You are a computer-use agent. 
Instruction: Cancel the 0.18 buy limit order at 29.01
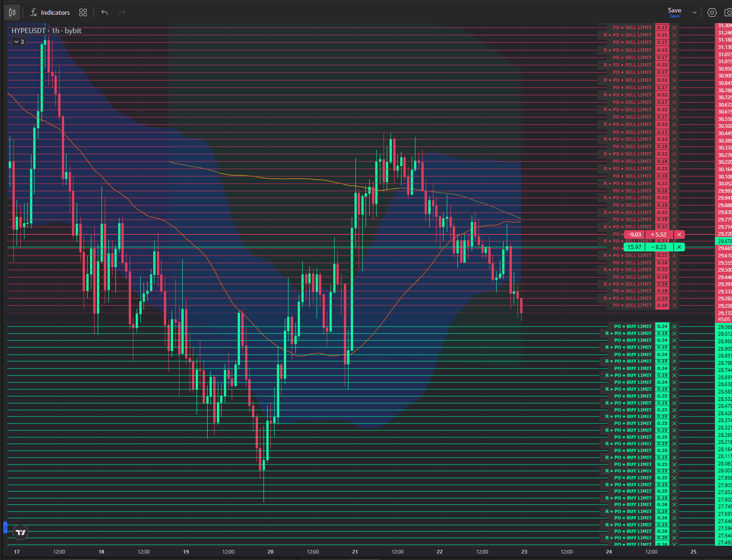click(674, 334)
